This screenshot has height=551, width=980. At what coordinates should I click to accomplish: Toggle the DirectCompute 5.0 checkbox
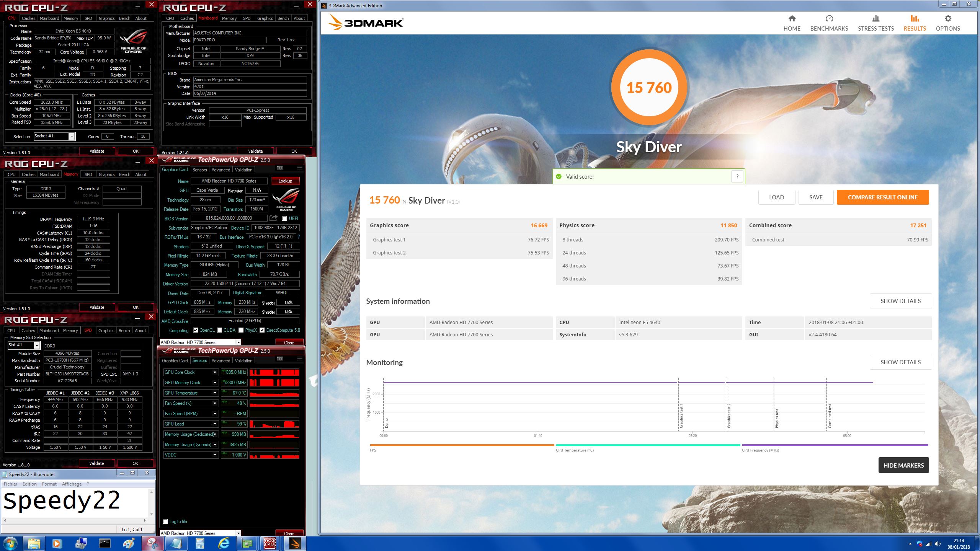pyautogui.click(x=262, y=330)
